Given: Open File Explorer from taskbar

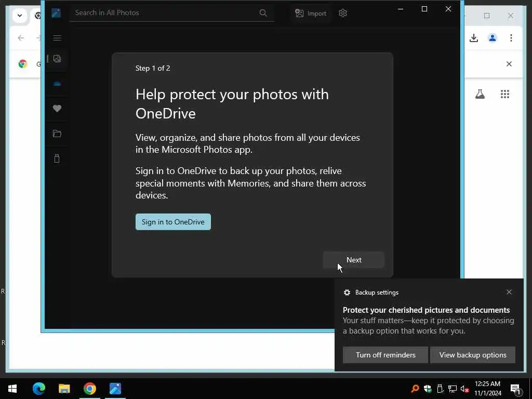Looking at the screenshot, I should coord(64,389).
